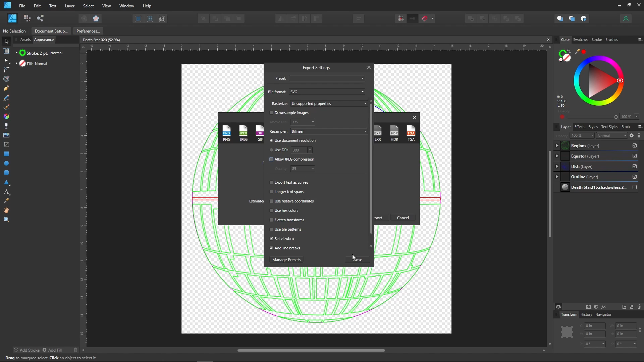This screenshot has height=362, width=644.
Task: Click the Manage Presets button
Action: click(286, 259)
